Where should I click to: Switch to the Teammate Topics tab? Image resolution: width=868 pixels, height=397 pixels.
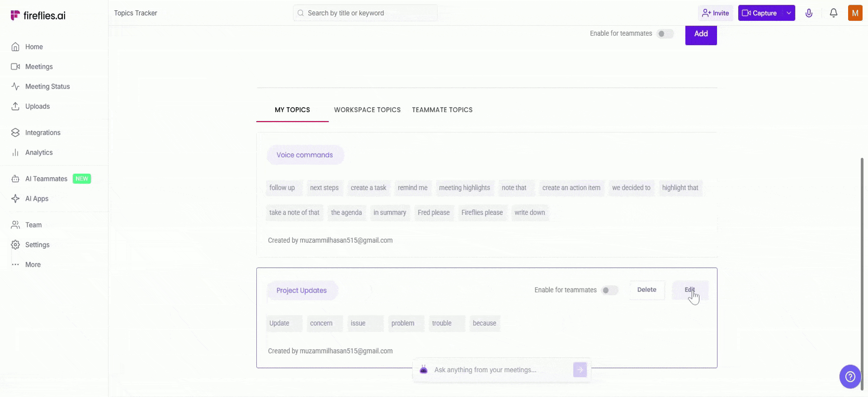coord(442,110)
